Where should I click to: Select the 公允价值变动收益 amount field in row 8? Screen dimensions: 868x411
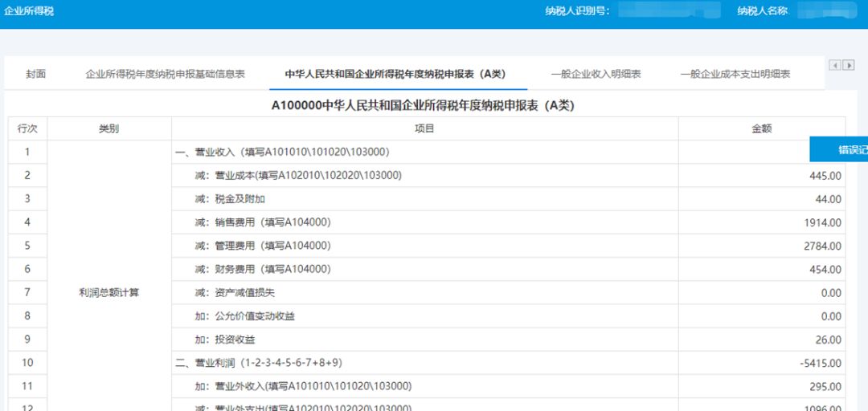click(761, 316)
